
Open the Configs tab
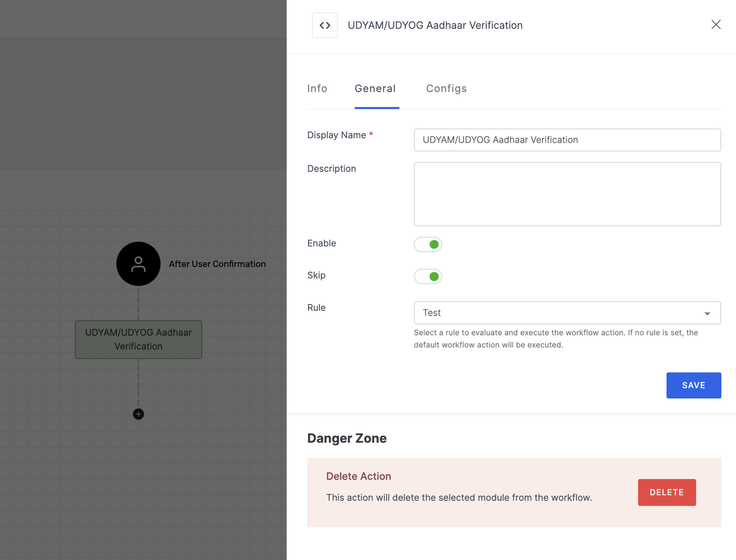pos(446,88)
